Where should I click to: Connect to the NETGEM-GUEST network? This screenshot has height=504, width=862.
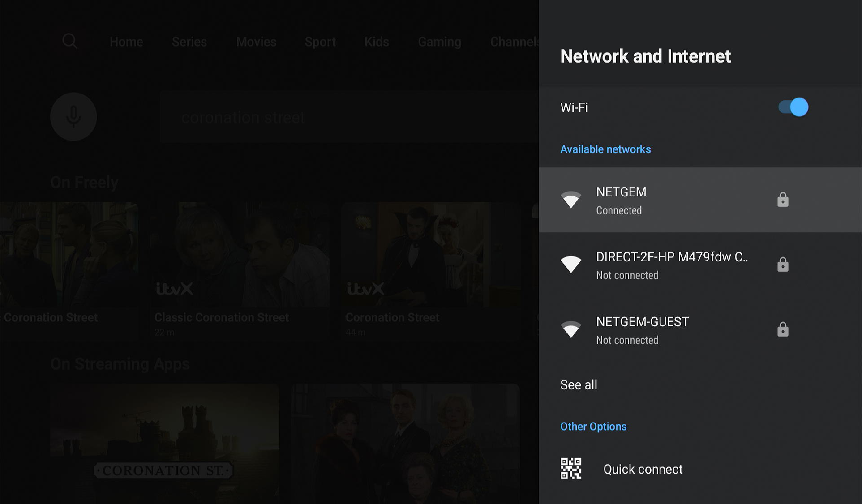coord(700,330)
